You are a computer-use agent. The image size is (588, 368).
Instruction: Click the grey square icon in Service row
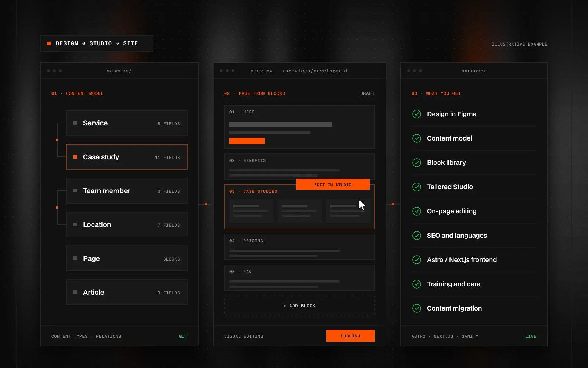(x=75, y=123)
